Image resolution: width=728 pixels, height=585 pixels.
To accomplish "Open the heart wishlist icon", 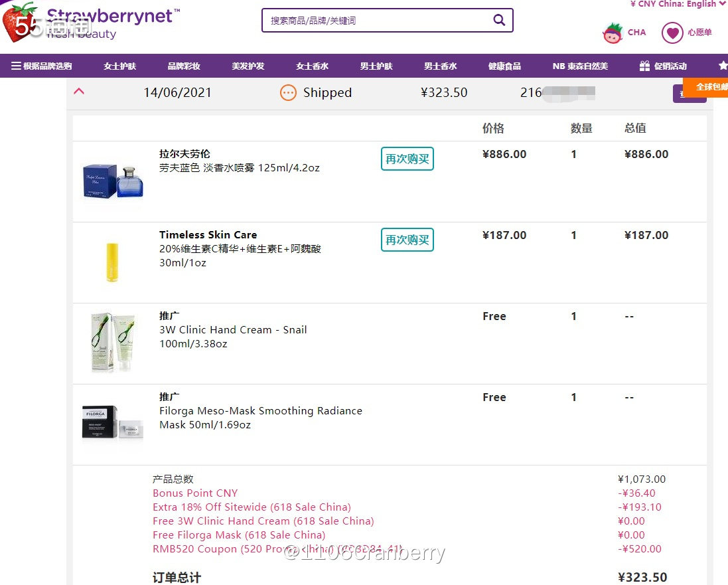I will tap(672, 33).
